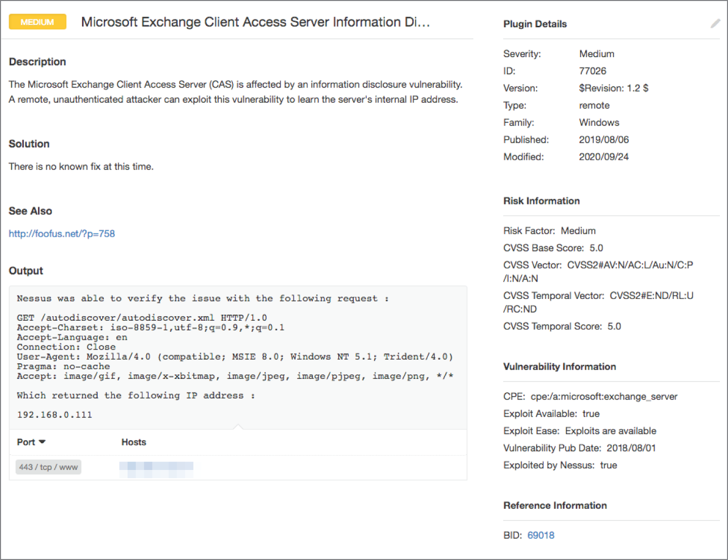Click the CPE microsoft:exchange_server entry

tap(590, 397)
